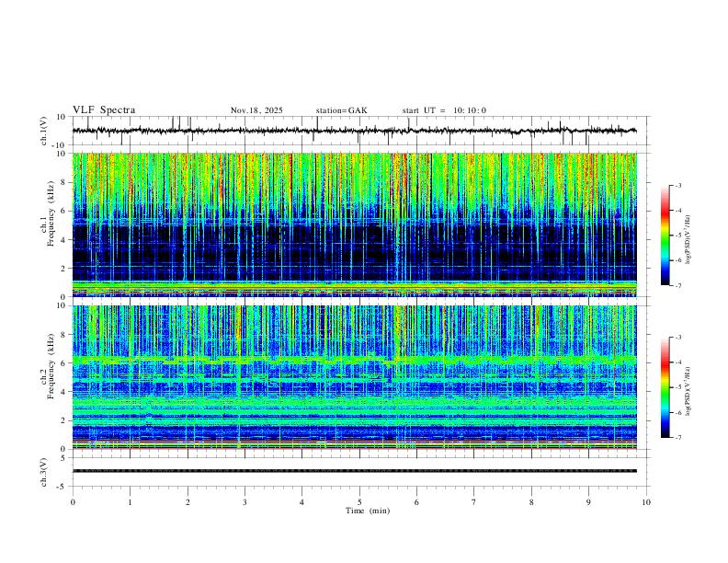Click the 'start UT = 10:10:0' text
The image size is (728, 563).
[x=444, y=110]
